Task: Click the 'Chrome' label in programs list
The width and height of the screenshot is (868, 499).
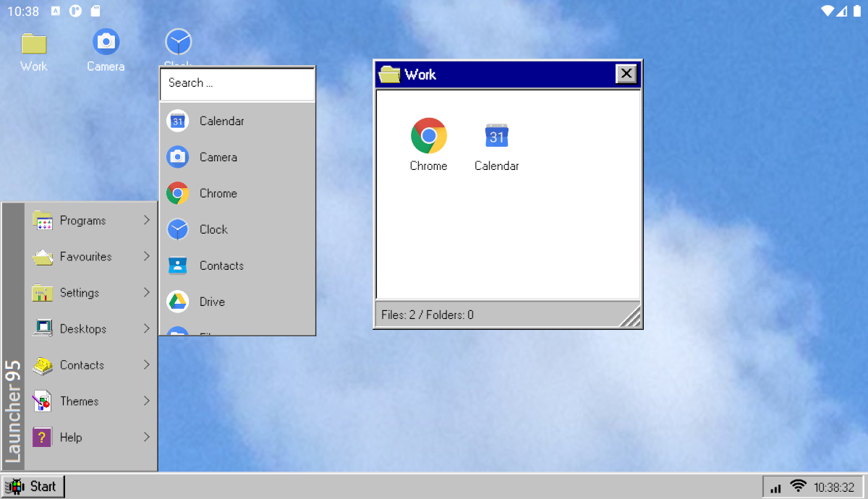Action: coord(218,193)
